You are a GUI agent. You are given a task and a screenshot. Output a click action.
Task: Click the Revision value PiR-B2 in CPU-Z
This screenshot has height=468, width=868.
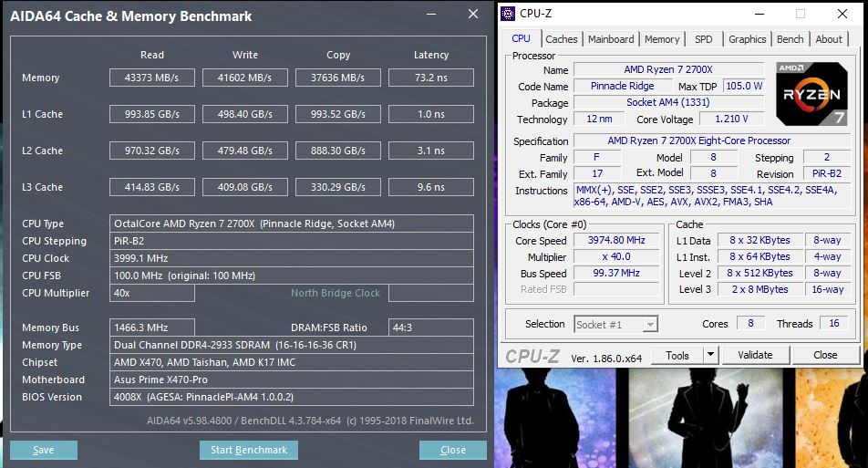[826, 173]
